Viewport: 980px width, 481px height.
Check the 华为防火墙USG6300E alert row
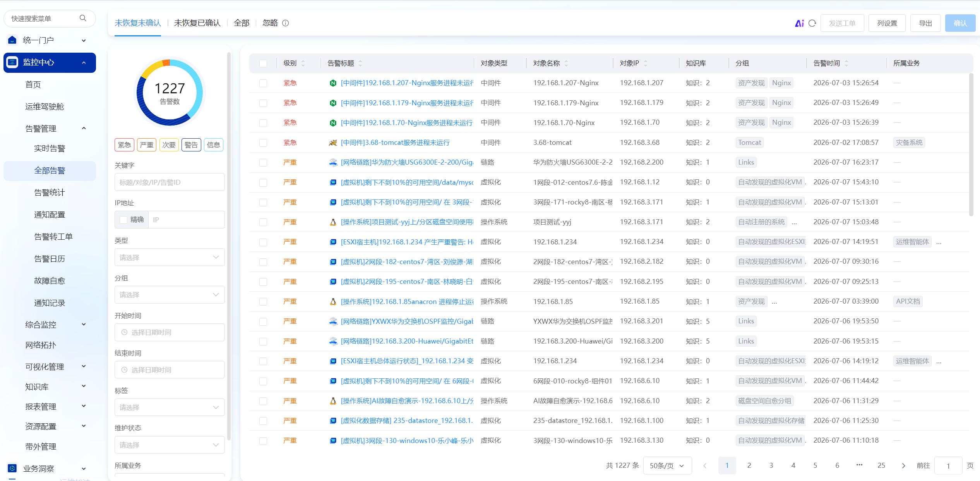click(263, 162)
